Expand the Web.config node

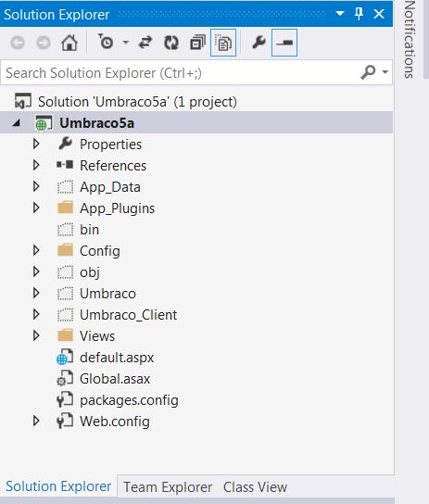coord(36,421)
